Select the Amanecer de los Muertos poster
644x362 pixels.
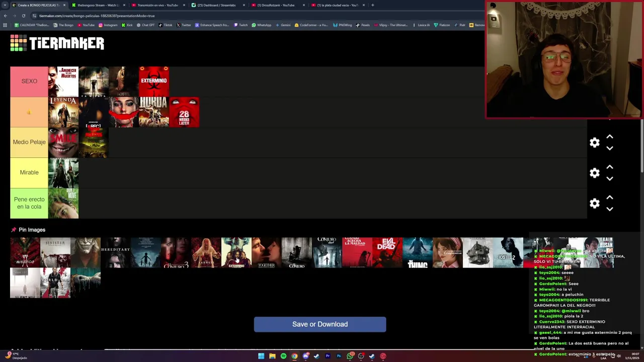(x=63, y=81)
